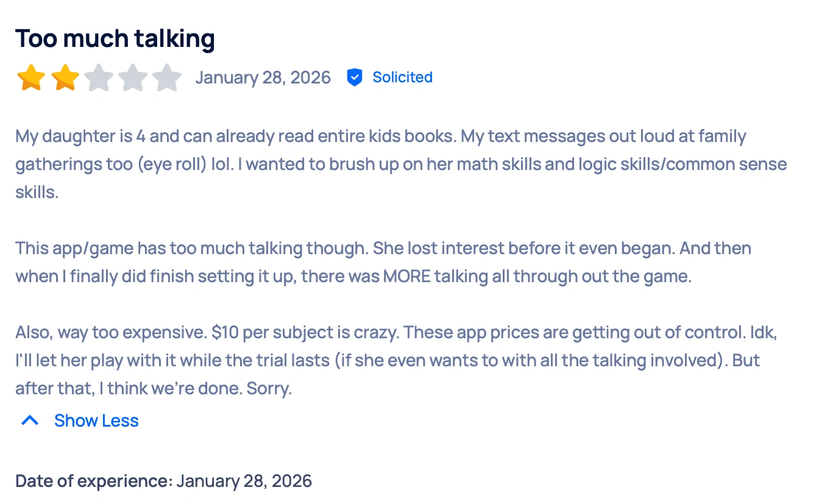Click the final word "Sorry." in review
This screenshot has height=504, width=819.
pyautogui.click(x=269, y=388)
